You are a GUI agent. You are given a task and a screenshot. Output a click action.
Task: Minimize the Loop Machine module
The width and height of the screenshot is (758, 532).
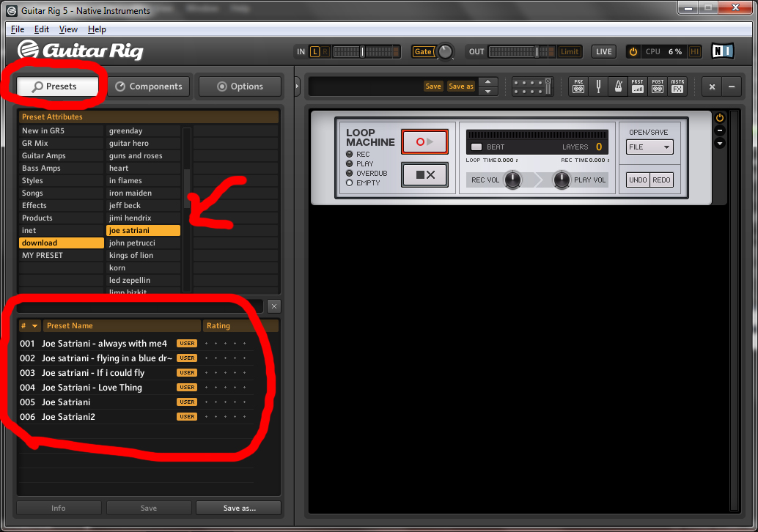pos(719,130)
